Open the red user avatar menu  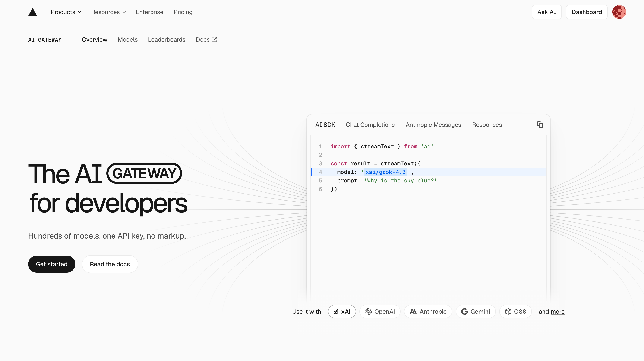pos(619,12)
